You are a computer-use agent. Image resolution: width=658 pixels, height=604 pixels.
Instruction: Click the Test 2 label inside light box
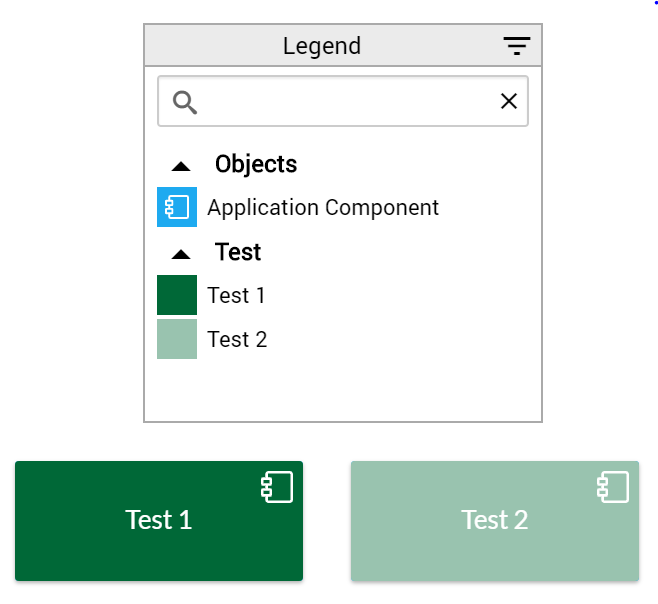(x=495, y=520)
